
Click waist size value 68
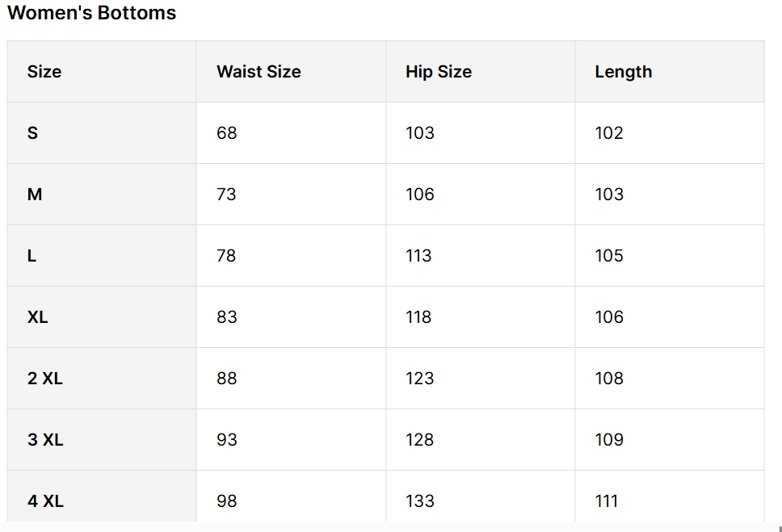(227, 133)
